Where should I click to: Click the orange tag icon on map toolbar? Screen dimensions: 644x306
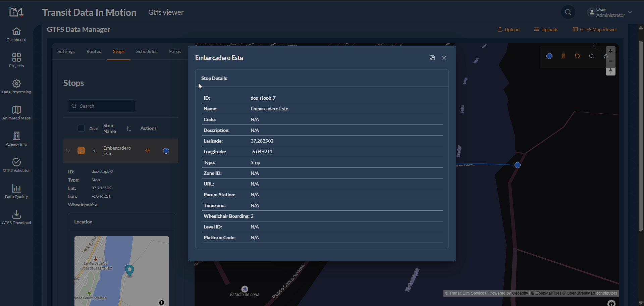(x=578, y=56)
